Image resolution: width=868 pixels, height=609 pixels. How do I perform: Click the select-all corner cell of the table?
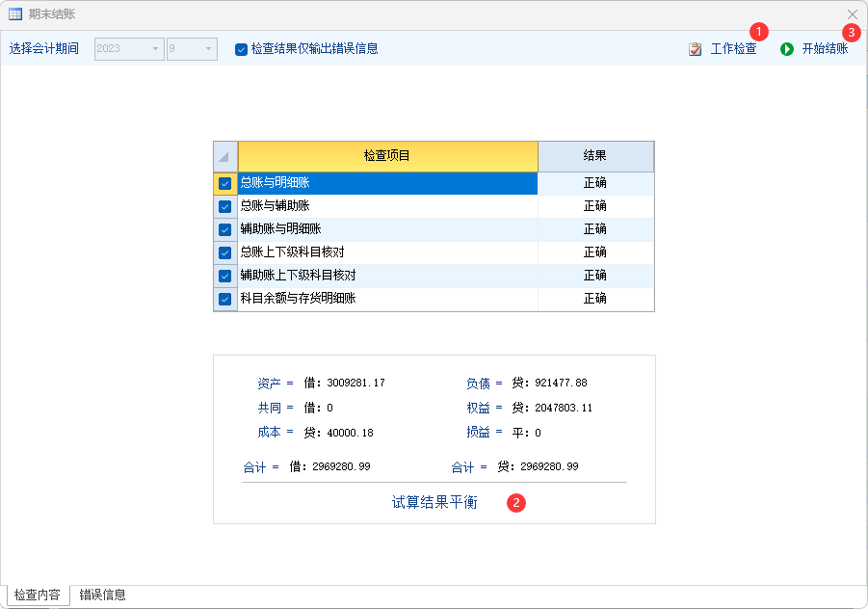coord(225,156)
